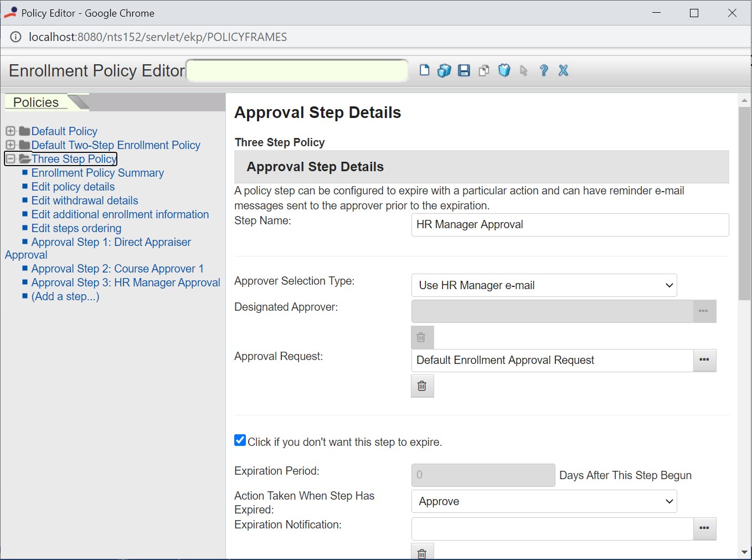Open Approval Step 1: Direct Appraiser Approval

point(111,242)
